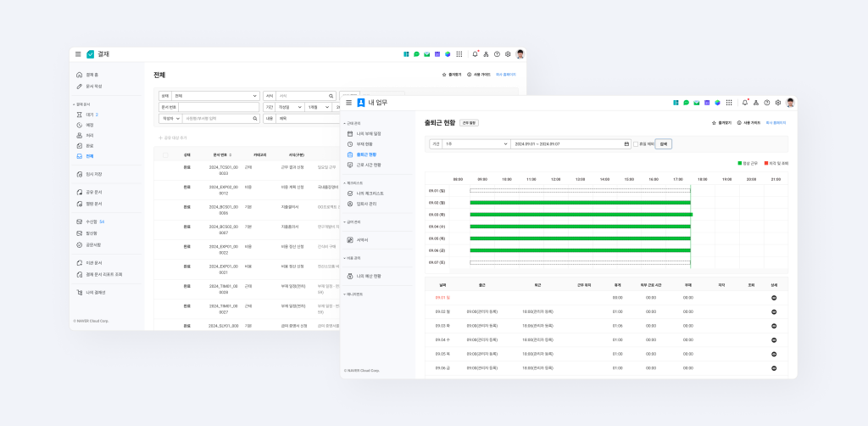Screen dimensions: 868x426
Task: Open app grid launcher in 내 업무 header
Action: click(729, 103)
